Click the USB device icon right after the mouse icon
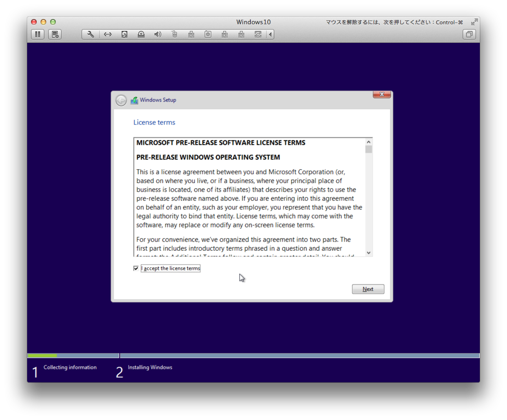This screenshot has height=420, width=507. pos(191,34)
